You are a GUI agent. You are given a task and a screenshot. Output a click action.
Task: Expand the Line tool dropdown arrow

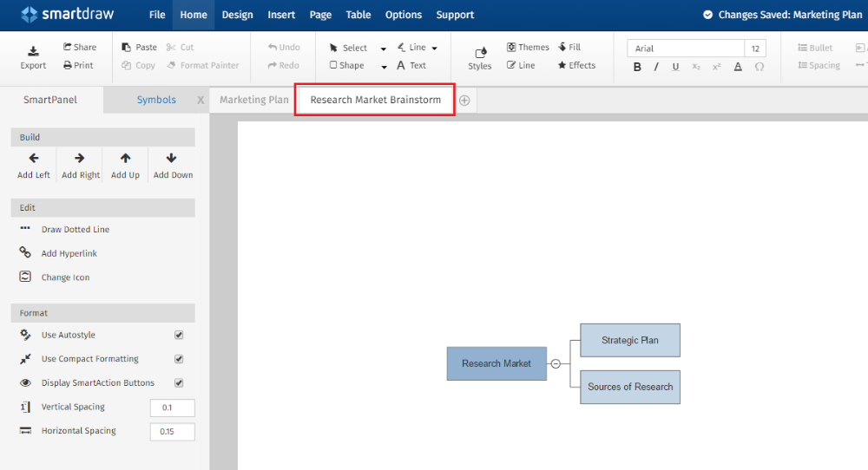[435, 48]
